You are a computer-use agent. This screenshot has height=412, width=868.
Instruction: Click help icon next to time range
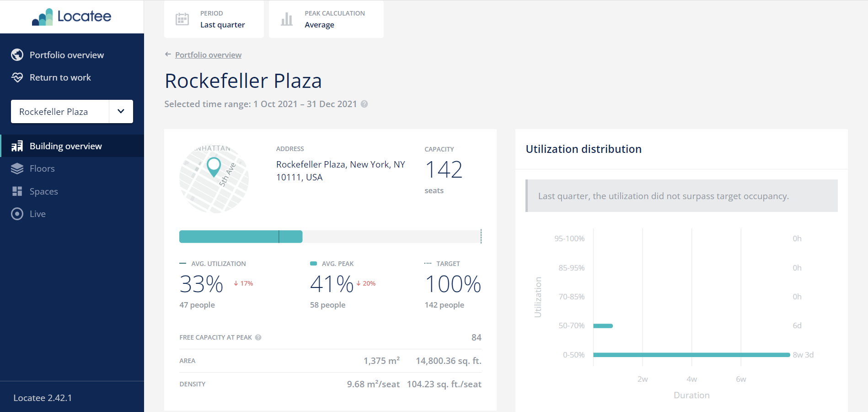click(364, 104)
